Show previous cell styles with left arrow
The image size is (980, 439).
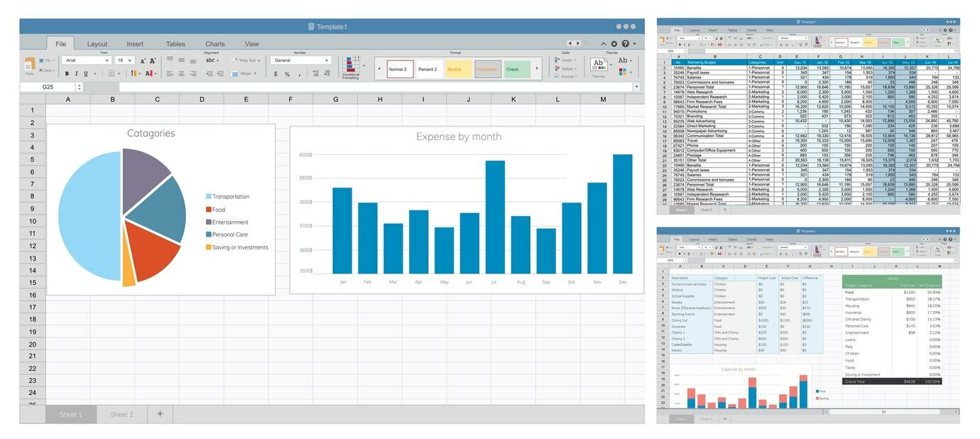tap(379, 69)
